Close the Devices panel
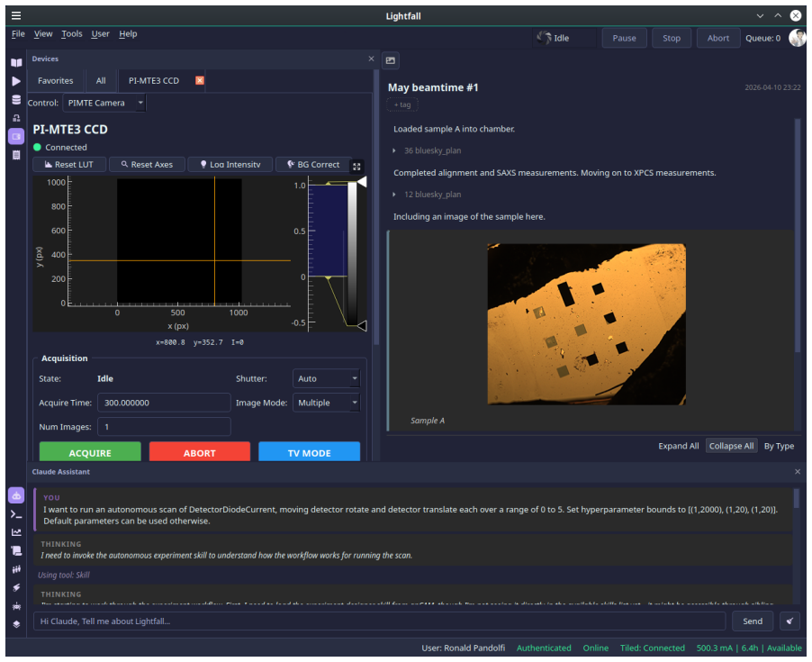This screenshot has height=662, width=812. [371, 59]
